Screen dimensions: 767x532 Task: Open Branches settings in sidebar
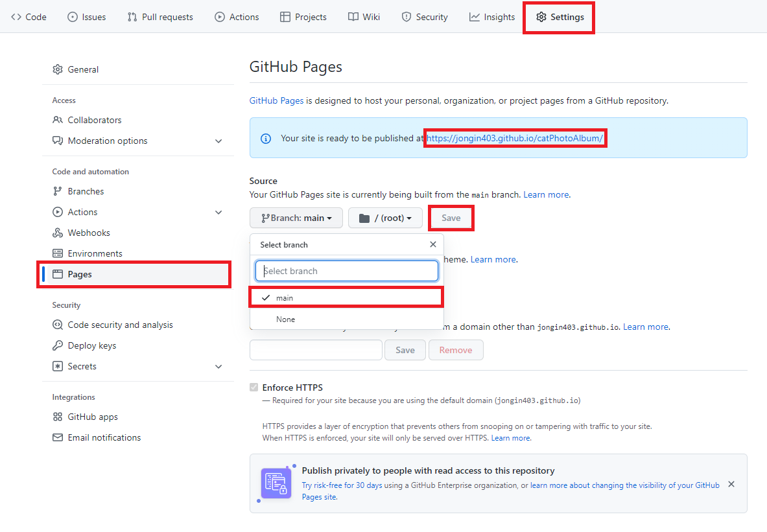pyautogui.click(x=86, y=191)
